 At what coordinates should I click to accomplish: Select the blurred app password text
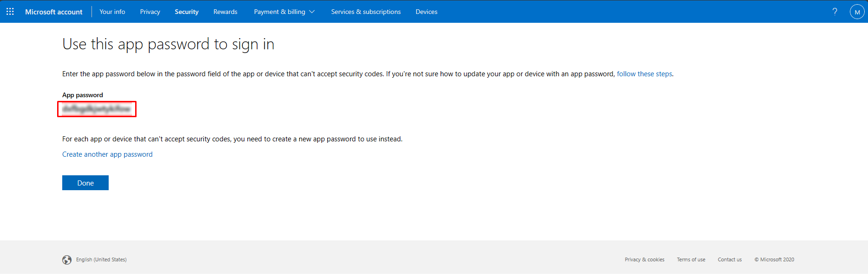[97, 109]
